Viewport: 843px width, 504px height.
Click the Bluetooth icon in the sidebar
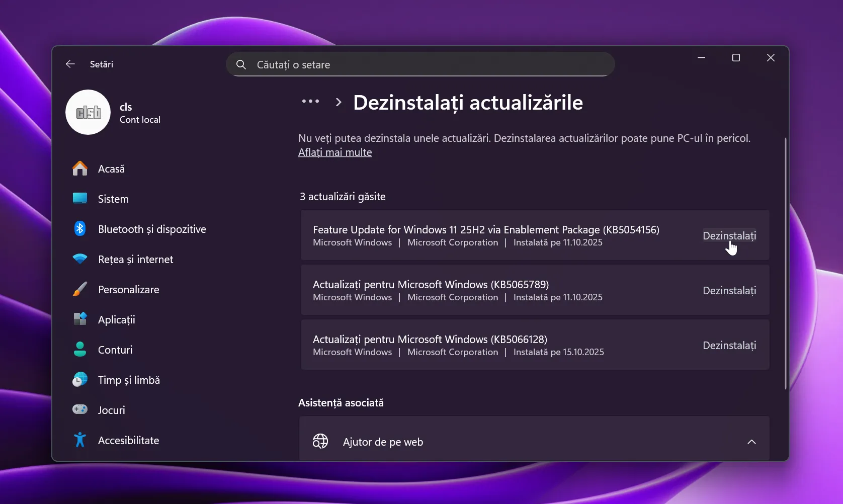click(80, 229)
